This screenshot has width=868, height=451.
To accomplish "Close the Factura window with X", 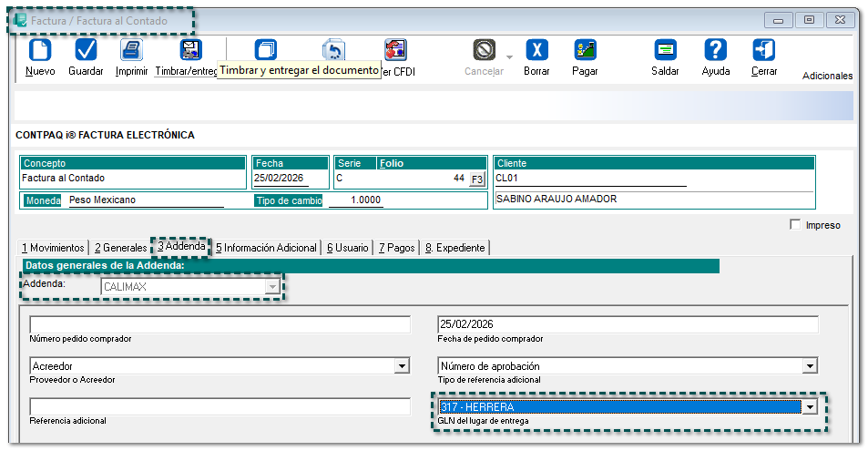I will pos(840,20).
